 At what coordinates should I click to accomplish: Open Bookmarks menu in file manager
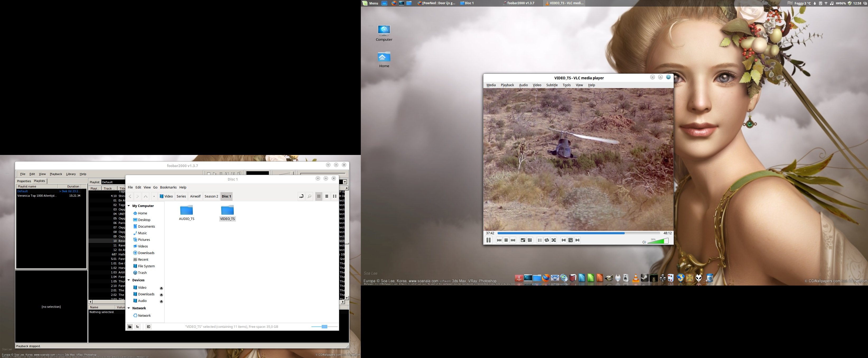point(168,187)
